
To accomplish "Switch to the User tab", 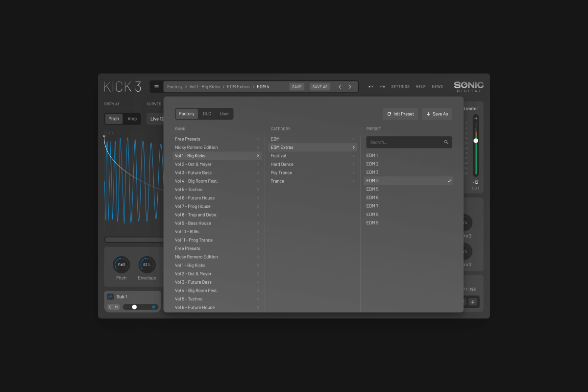I will 224,114.
